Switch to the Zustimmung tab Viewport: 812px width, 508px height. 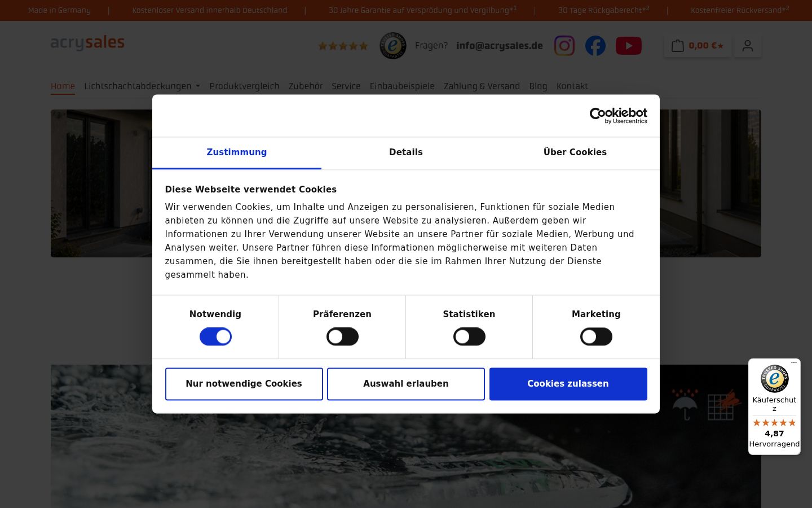pyautogui.click(x=237, y=152)
